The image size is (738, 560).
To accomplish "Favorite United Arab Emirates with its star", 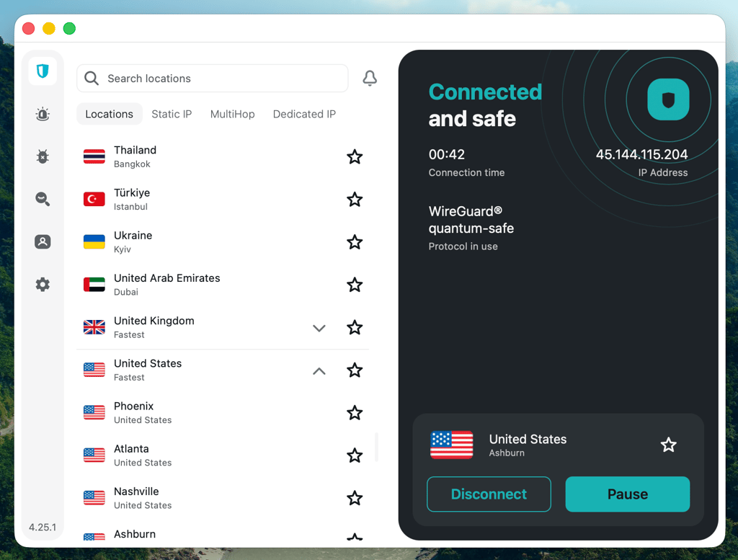I will pyautogui.click(x=355, y=285).
